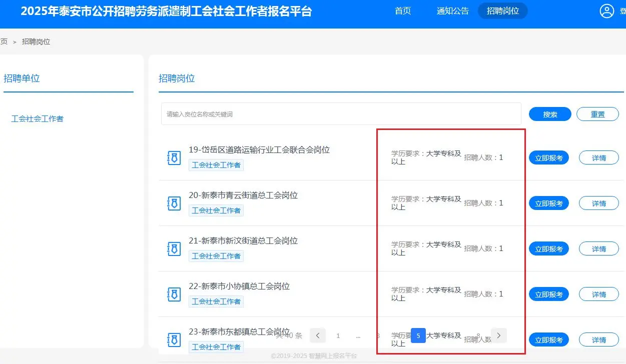Viewport: 626px width, 364px height.
Task: Select 工会社会工作者 in the left sidebar
Action: (37, 118)
